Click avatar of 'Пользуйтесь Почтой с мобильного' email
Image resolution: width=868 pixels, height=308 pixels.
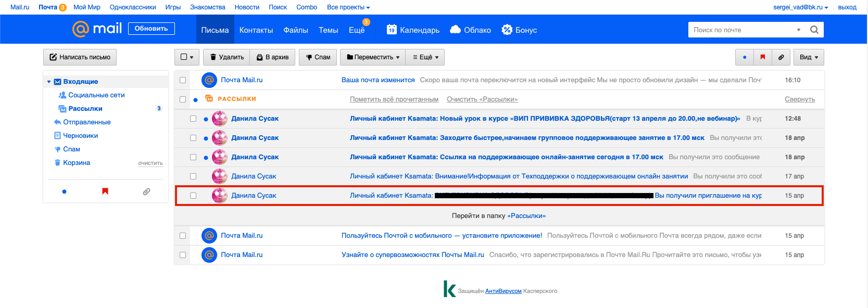pos(209,236)
